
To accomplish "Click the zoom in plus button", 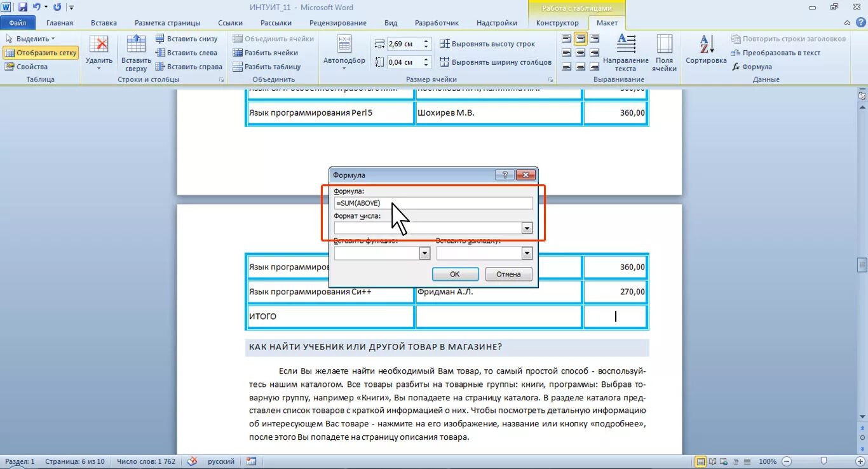I will [x=860, y=461].
